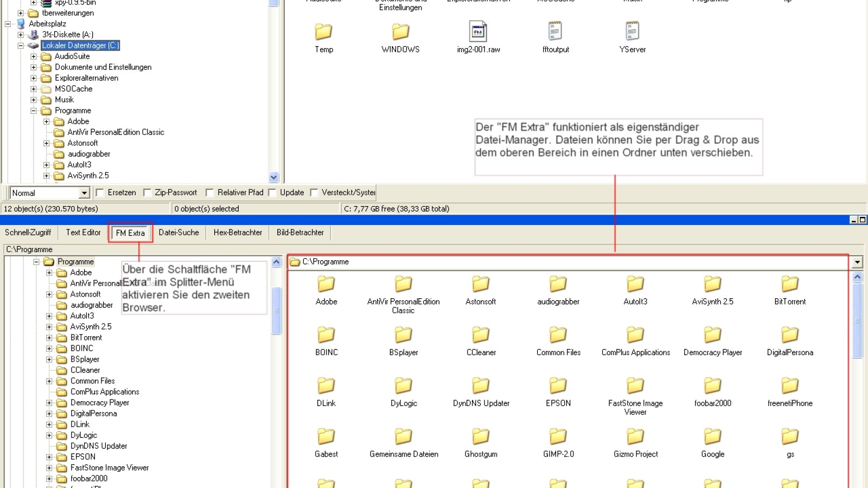The width and height of the screenshot is (868, 488).
Task: Check the Zip-Passwort option
Action: coord(147,192)
